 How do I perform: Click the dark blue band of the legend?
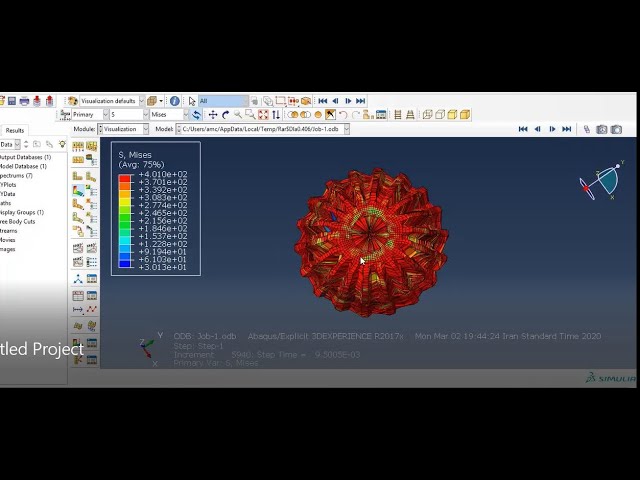click(x=125, y=264)
